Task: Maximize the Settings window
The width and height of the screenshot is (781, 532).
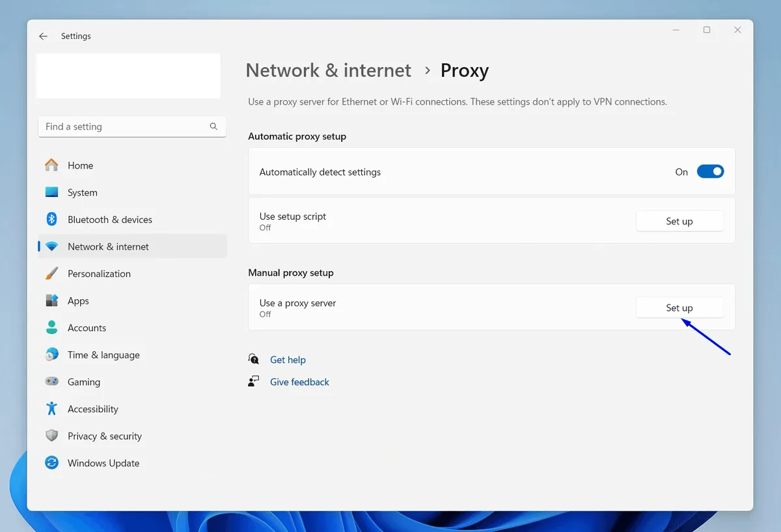Action: [707, 30]
